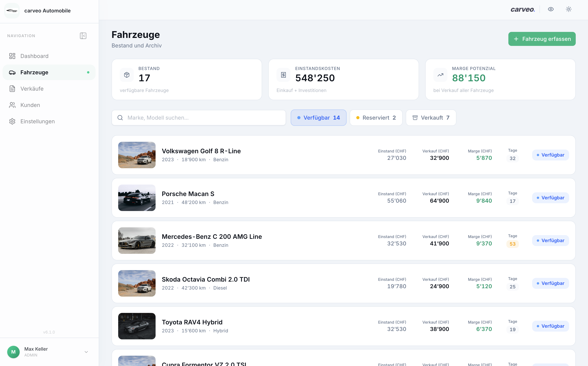
Task: Filter by Reserviert vehicles
Action: click(376, 118)
